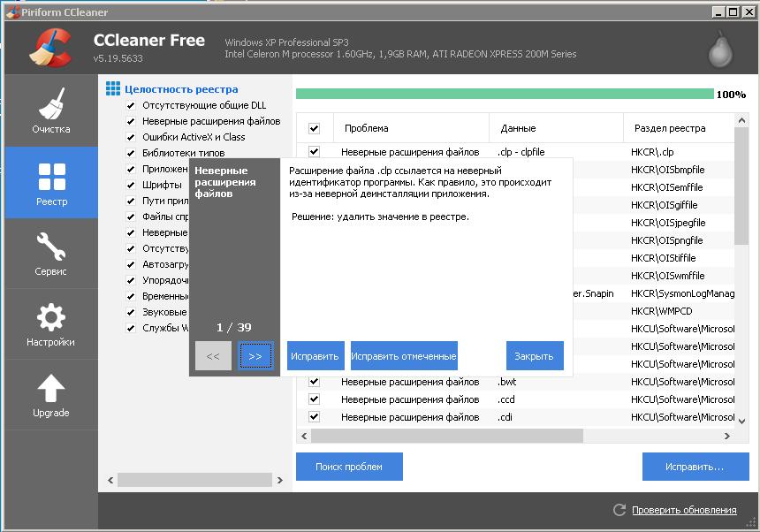Select the HKCR\SysmonLogManag entry

click(x=682, y=293)
